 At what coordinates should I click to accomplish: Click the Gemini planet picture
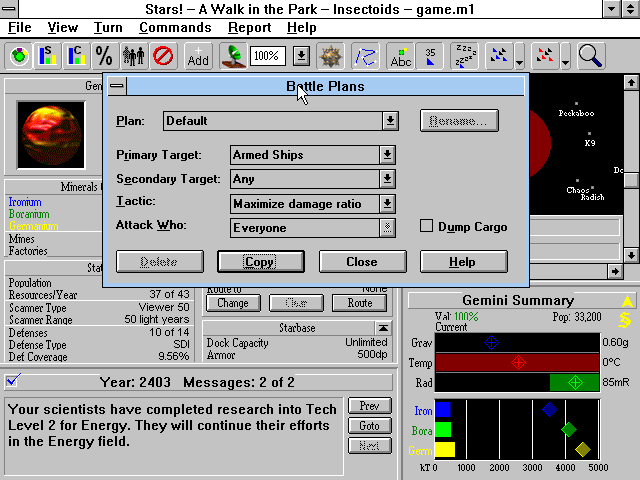click(x=51, y=135)
